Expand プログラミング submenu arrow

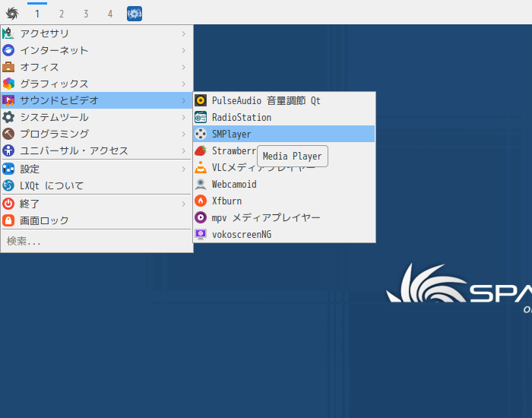point(184,134)
